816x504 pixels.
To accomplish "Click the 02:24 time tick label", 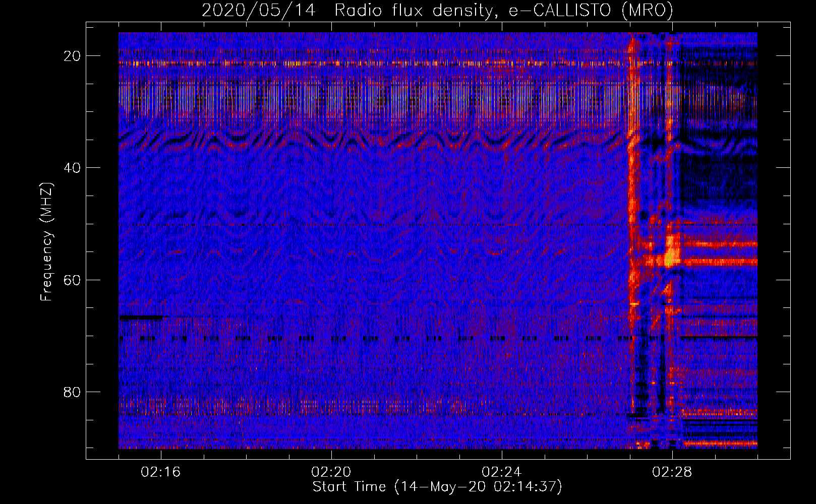I will coord(502,472).
